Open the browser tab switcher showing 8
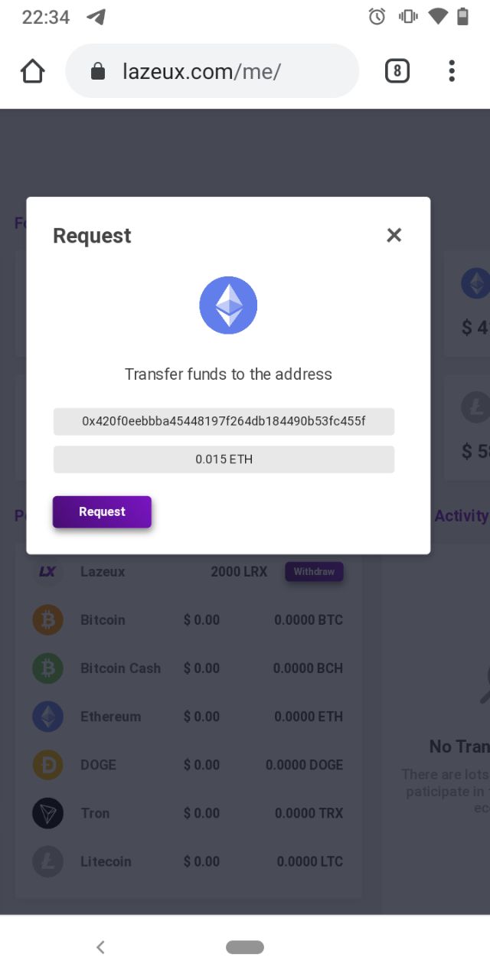 (x=397, y=71)
